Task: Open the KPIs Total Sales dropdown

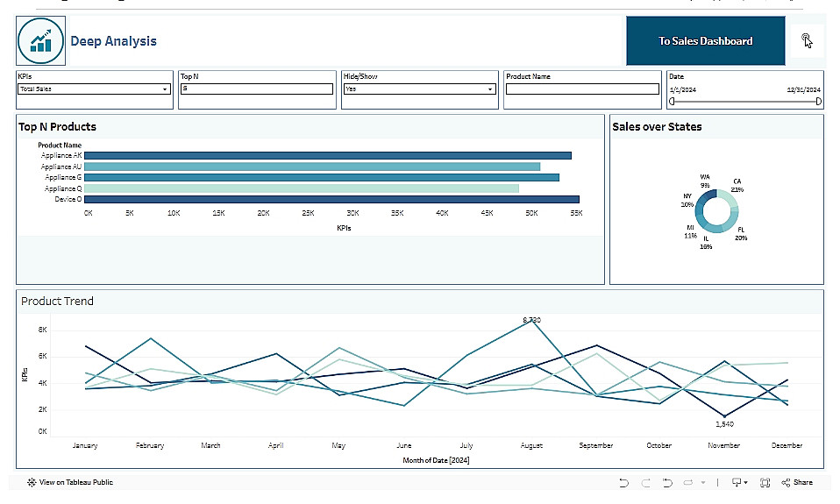Action: pos(95,89)
